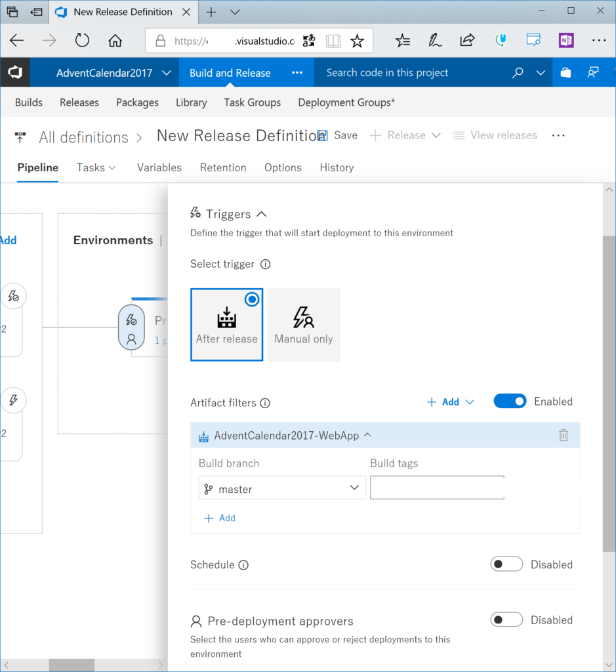Image resolution: width=616 pixels, height=672 pixels.
Task: Open the favorites hub icon
Action: coord(403,41)
